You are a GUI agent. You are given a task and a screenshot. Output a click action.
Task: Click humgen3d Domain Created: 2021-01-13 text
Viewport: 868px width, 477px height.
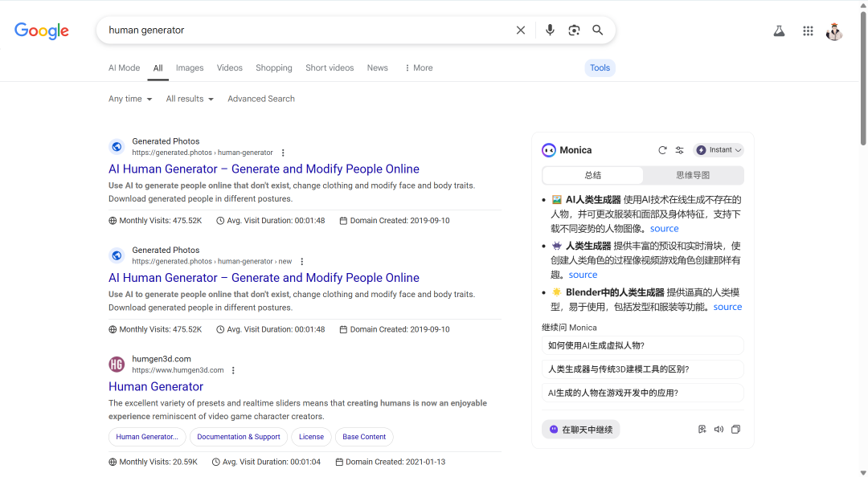[391, 462]
